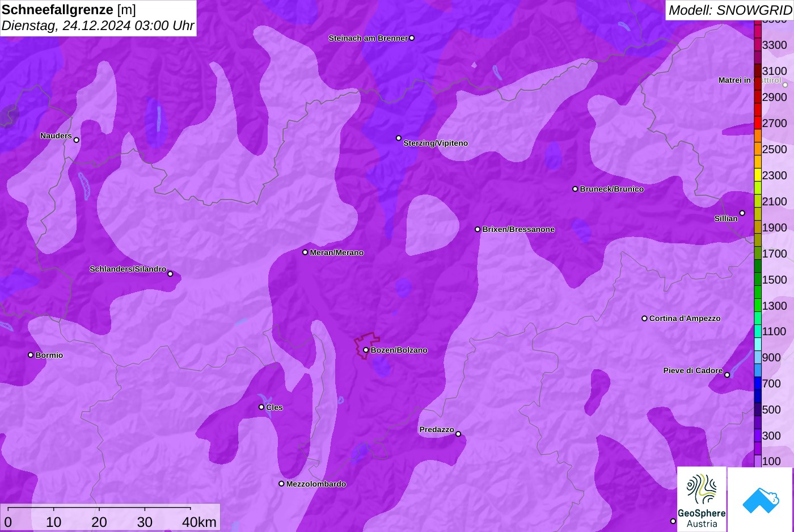
Task: Click the Meran/Merano location dot
Action: [305, 252]
